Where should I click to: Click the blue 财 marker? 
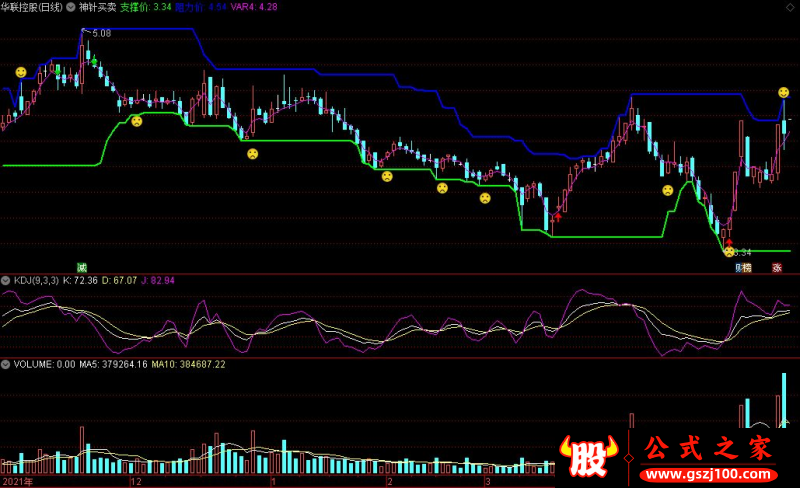[739, 267]
